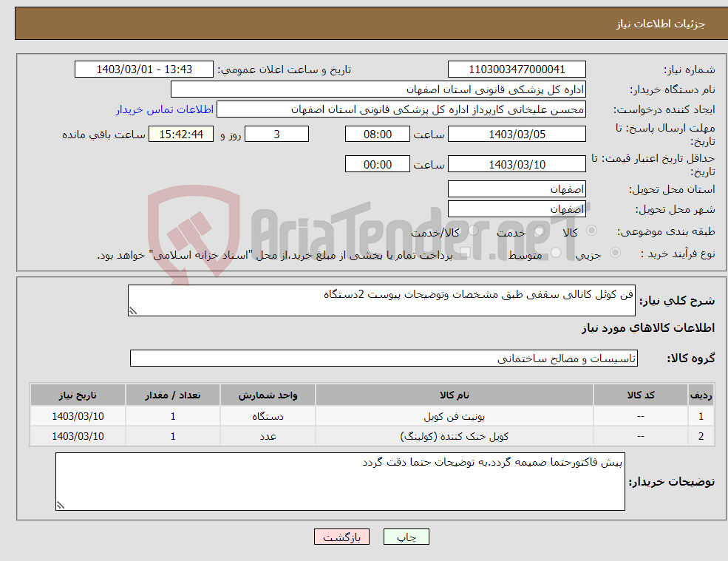This screenshot has width=728, height=561.
Task: Click the page title جزئیات اطلاعات نیاز
Action: click(661, 24)
